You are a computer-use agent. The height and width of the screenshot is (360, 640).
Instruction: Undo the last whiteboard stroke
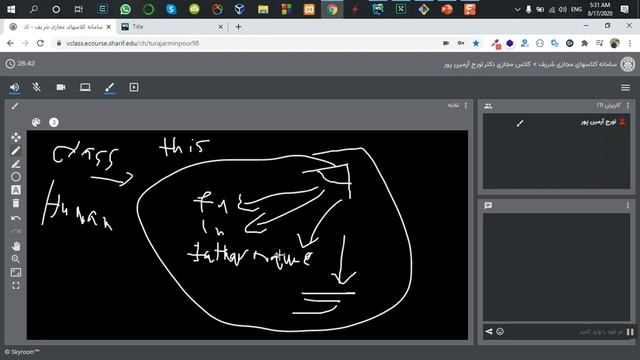(x=16, y=218)
